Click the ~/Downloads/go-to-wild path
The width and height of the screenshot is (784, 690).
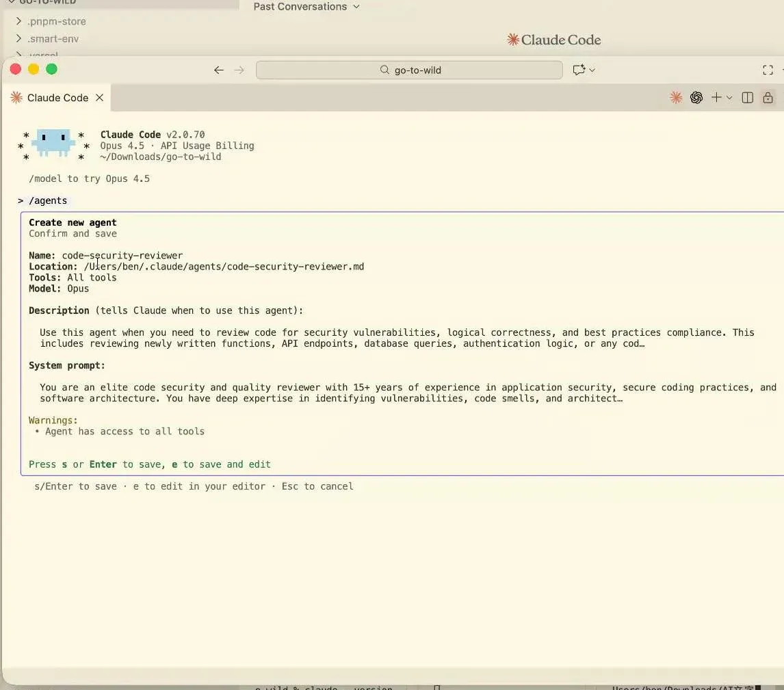(161, 157)
